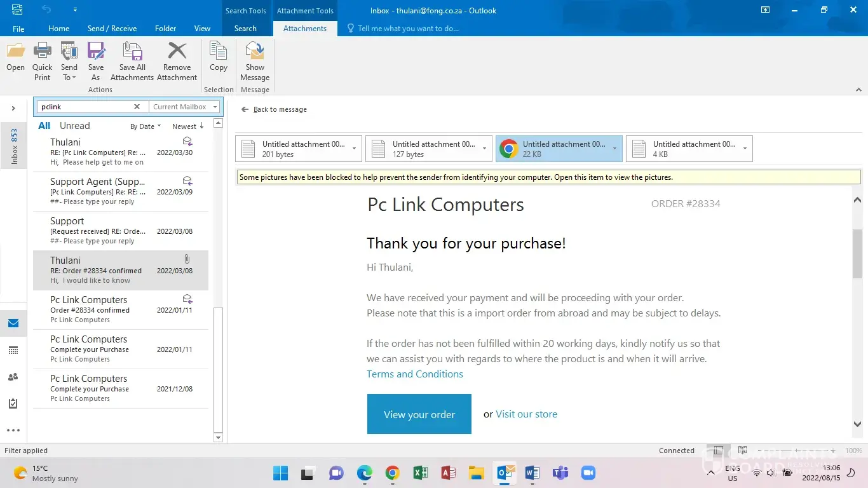Viewport: 868px width, 488px height.
Task: Click the blocked pictures information bar
Action: pos(548,177)
